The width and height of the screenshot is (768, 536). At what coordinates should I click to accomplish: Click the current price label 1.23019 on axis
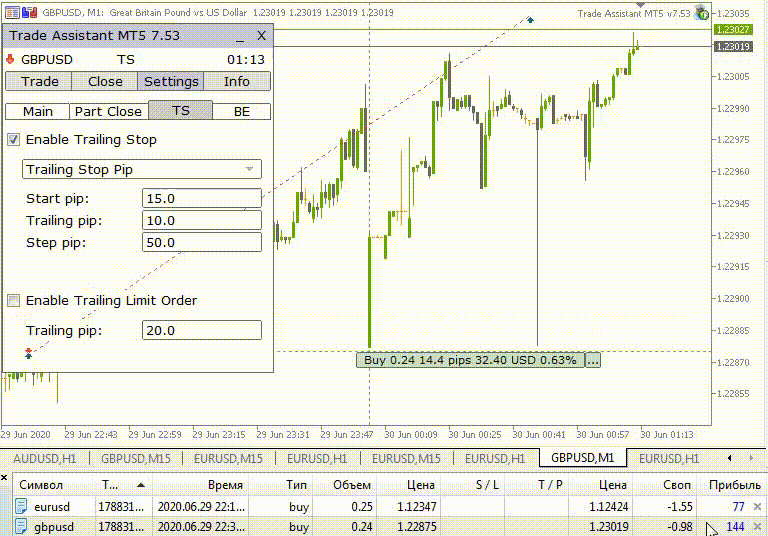coord(733,47)
